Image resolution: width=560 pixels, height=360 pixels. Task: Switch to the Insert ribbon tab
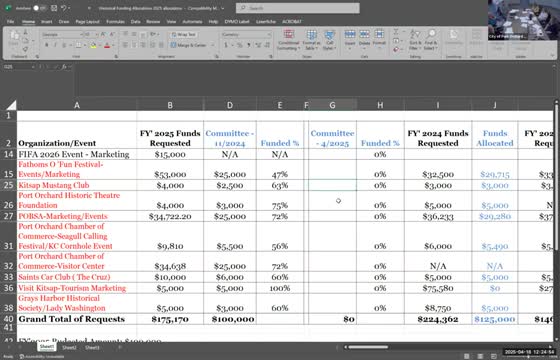(46, 21)
